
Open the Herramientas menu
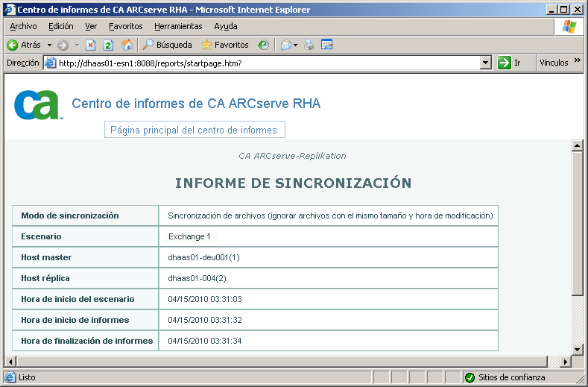(x=178, y=26)
